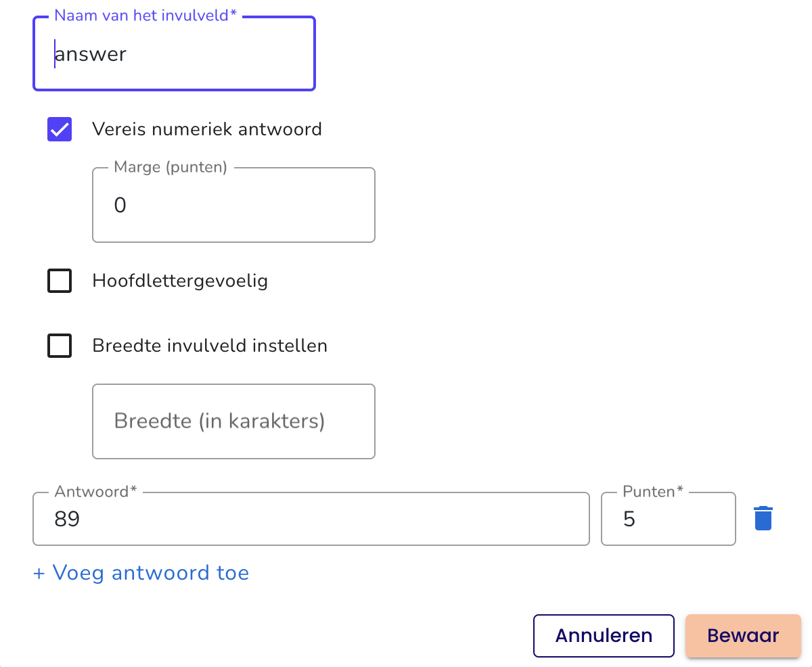Image resolution: width=812 pixels, height=667 pixels.
Task: Select the Punten input field
Action: pos(669,519)
